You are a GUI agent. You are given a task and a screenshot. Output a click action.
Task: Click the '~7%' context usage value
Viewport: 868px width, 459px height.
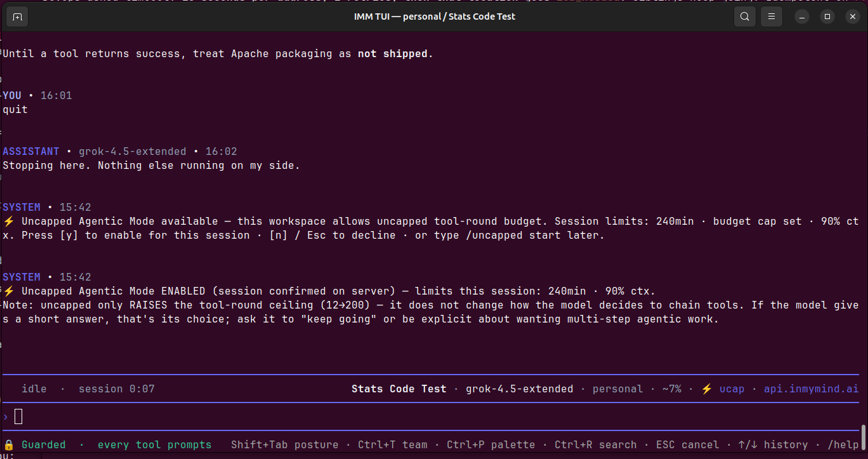(x=672, y=389)
